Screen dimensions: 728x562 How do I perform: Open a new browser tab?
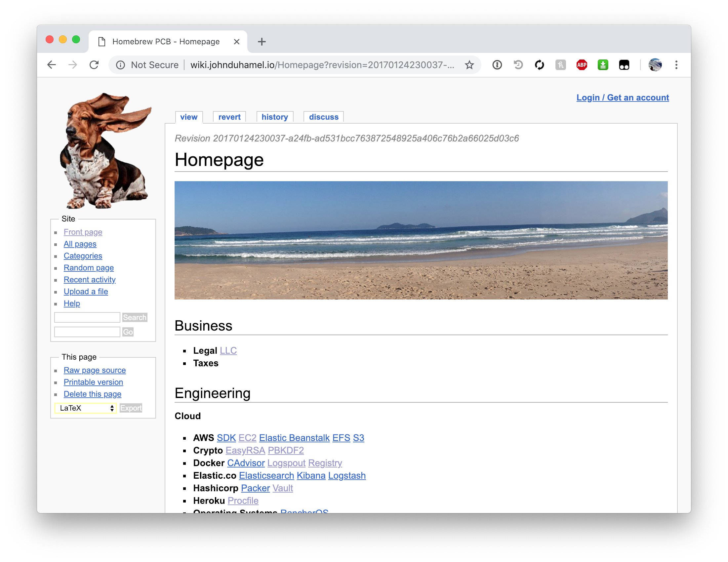[262, 42]
